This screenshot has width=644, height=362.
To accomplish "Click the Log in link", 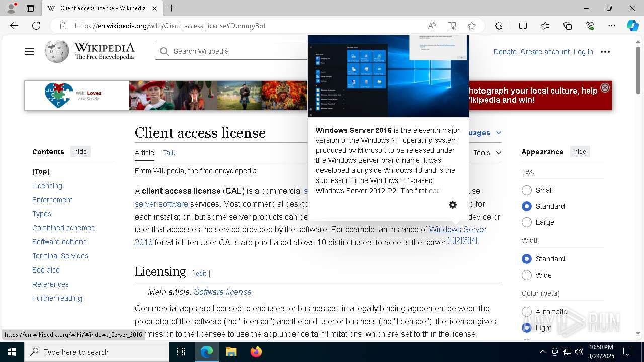I will 583,52.
